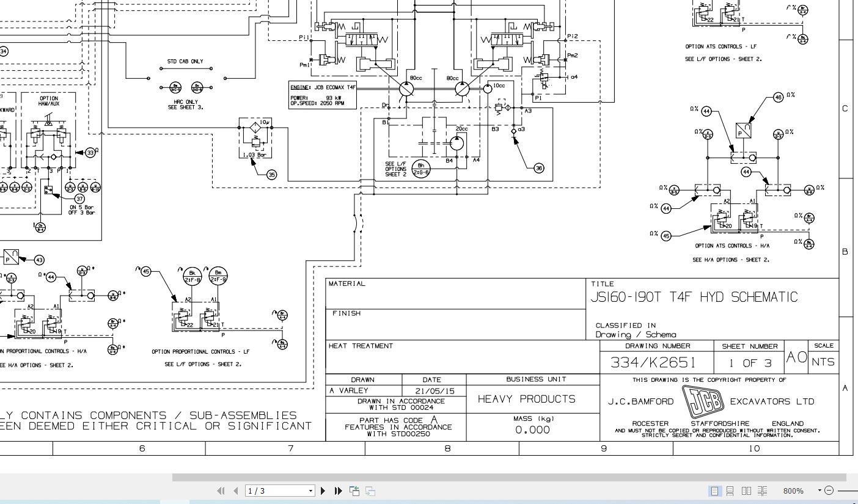Click the go to previous view icon
Image resolution: width=858 pixels, height=504 pixels.
pos(354,491)
